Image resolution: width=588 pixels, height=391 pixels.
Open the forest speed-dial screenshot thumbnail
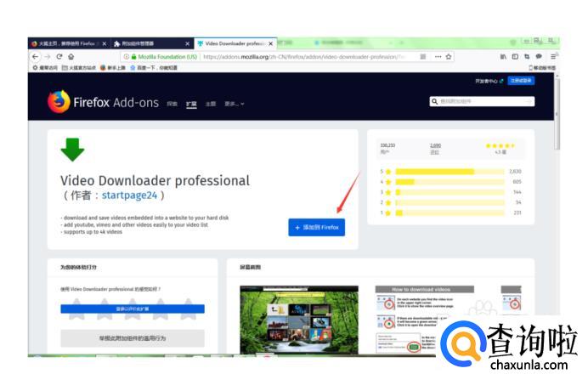pos(299,320)
